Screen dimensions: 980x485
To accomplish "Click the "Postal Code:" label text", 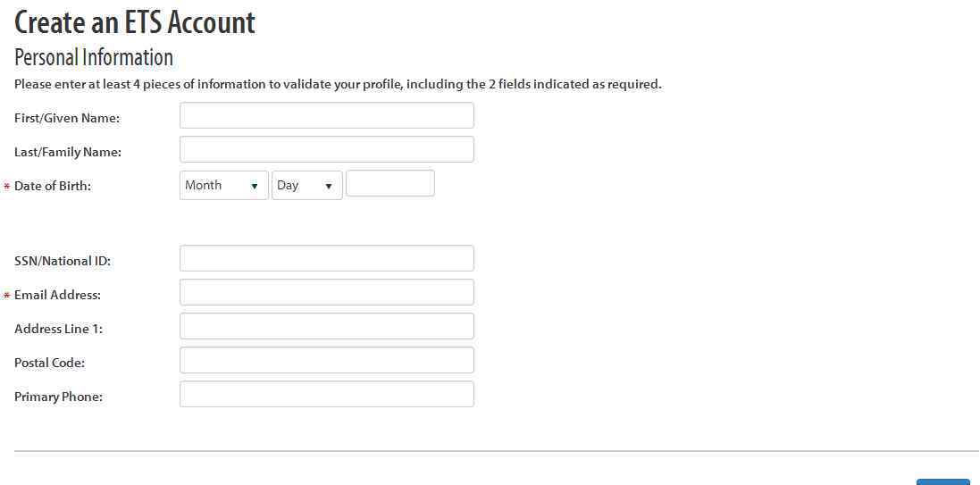I will (x=49, y=363).
